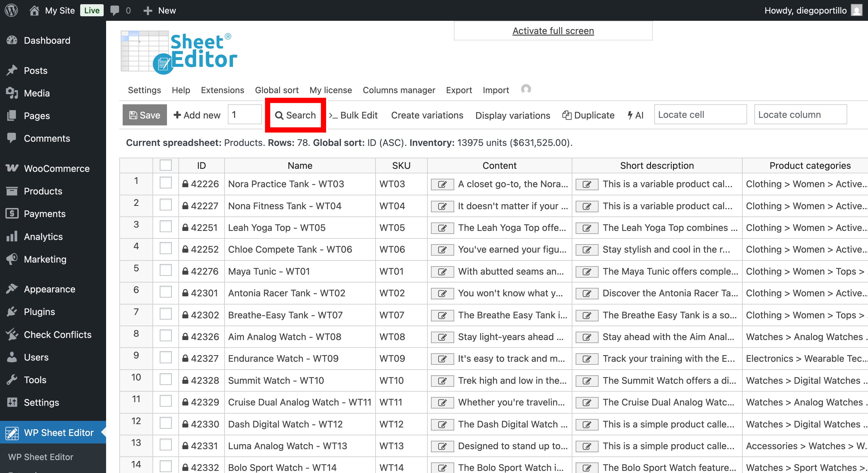Viewport: 868px width, 473px height.
Task: Click the WordPress logo in the admin bar
Action: (x=11, y=10)
